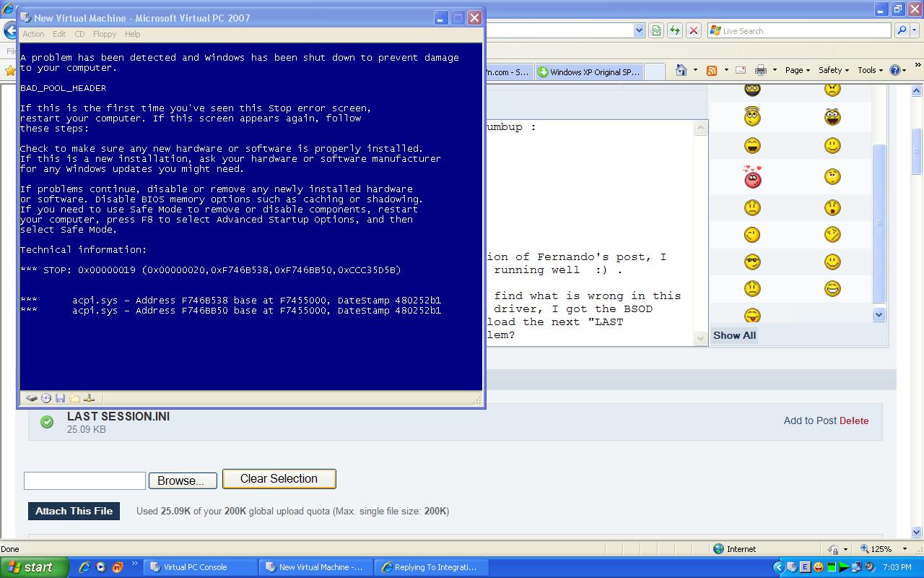
Task: Click the IE Back button
Action: (x=10, y=30)
